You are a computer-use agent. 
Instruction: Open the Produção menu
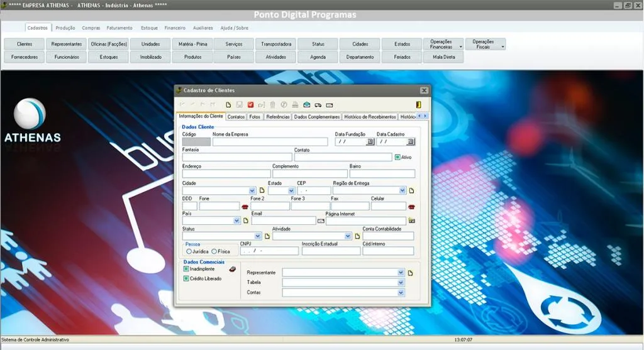click(65, 28)
